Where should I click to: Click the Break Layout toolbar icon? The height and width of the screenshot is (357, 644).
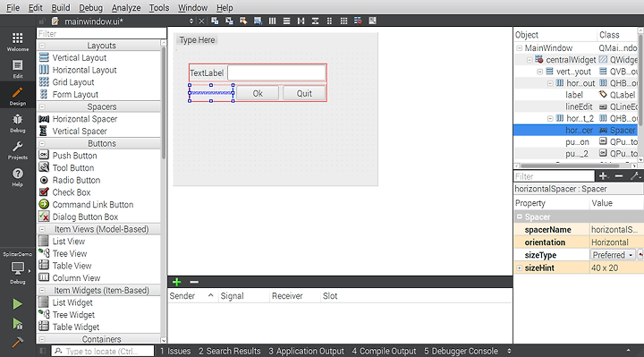(x=358, y=21)
